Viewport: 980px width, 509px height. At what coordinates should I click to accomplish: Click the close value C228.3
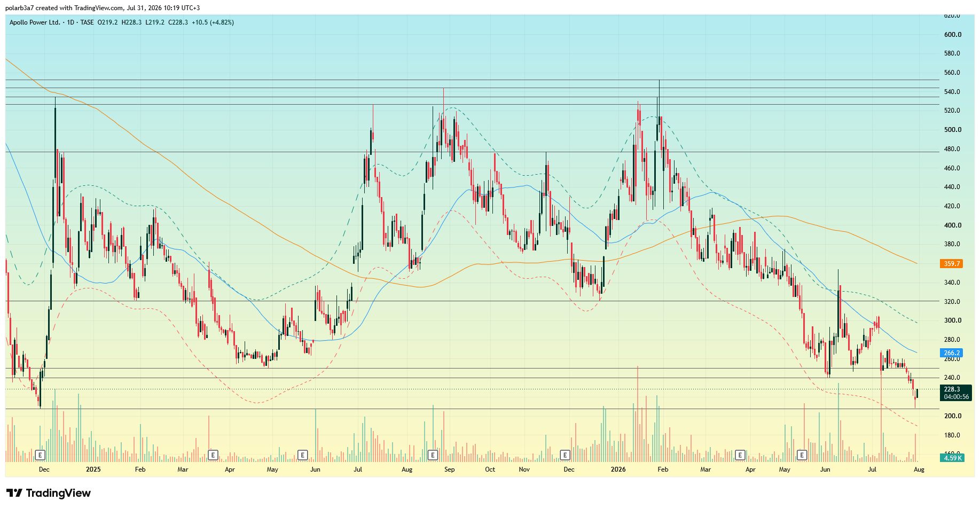click(178, 22)
